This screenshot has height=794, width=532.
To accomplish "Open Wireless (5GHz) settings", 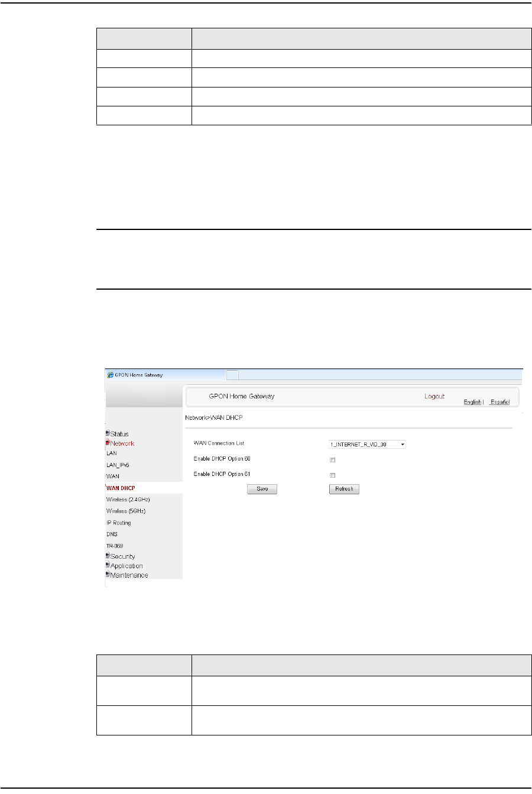I will click(x=126, y=511).
